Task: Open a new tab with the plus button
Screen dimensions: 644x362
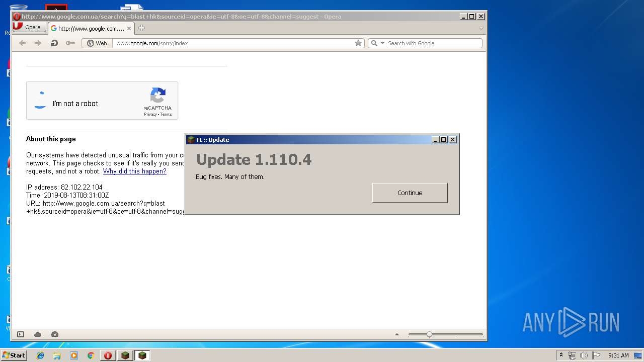Action: tap(141, 28)
